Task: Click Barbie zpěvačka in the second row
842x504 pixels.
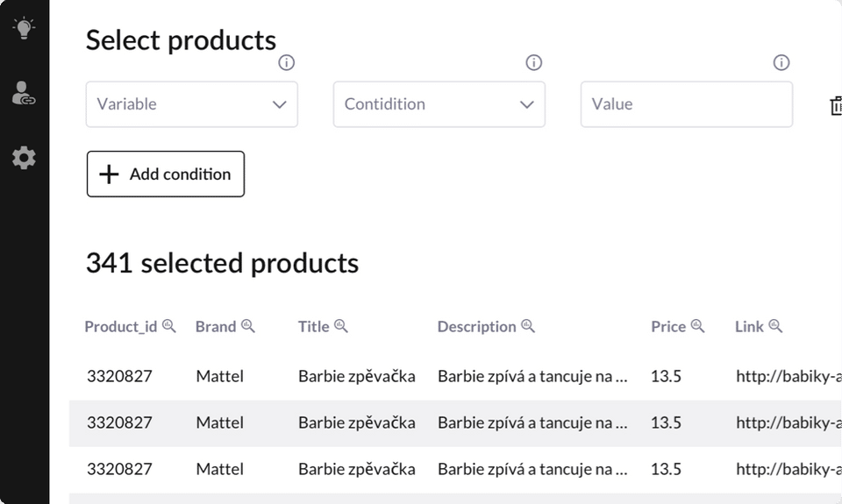Action: (357, 423)
